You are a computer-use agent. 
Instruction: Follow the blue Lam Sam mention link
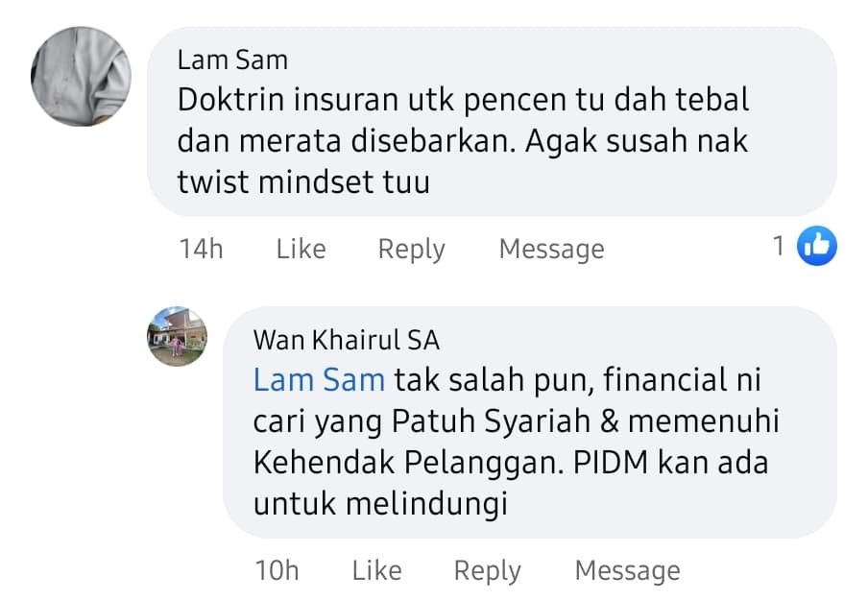(x=319, y=380)
